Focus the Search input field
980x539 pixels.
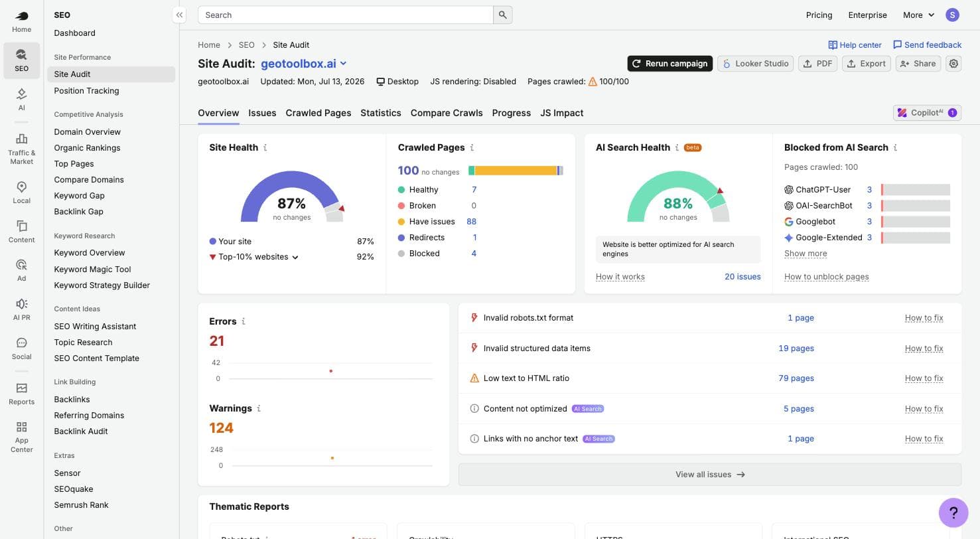[346, 15]
